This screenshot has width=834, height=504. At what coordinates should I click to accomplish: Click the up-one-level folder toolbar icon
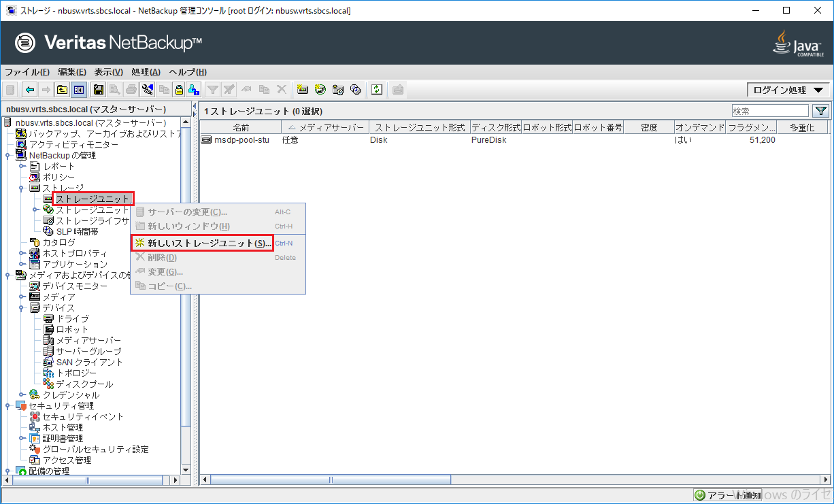tap(62, 90)
